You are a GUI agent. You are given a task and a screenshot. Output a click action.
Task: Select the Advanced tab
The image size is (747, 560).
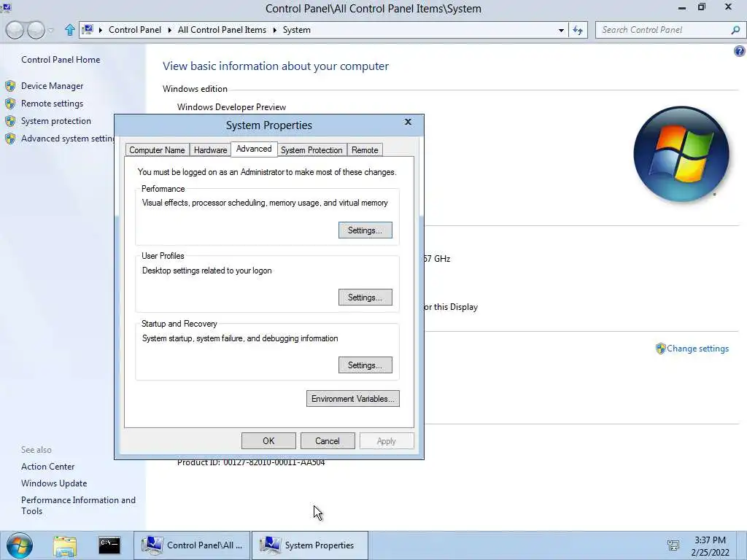pos(254,149)
